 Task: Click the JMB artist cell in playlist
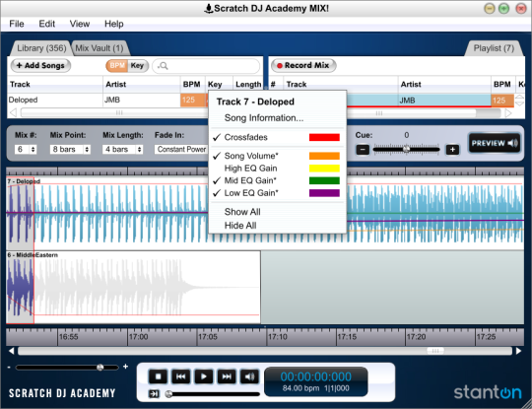[x=444, y=101]
